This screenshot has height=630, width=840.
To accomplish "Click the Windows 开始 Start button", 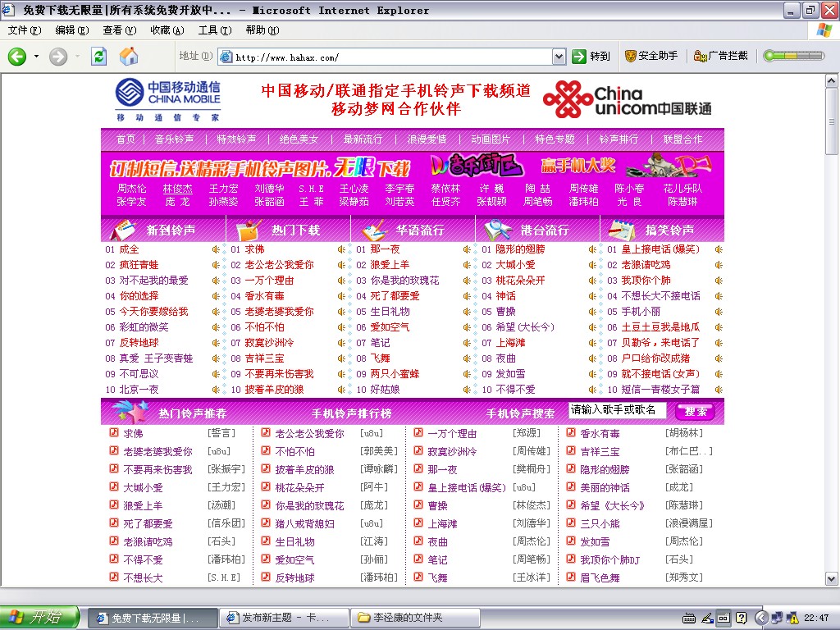I will 40,617.
